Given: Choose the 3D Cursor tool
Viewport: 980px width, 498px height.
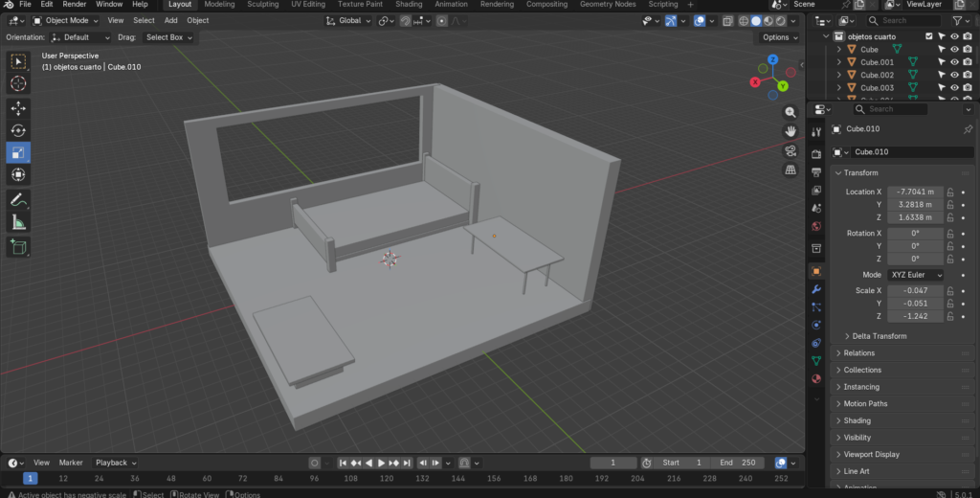Looking at the screenshot, I should coord(18,84).
